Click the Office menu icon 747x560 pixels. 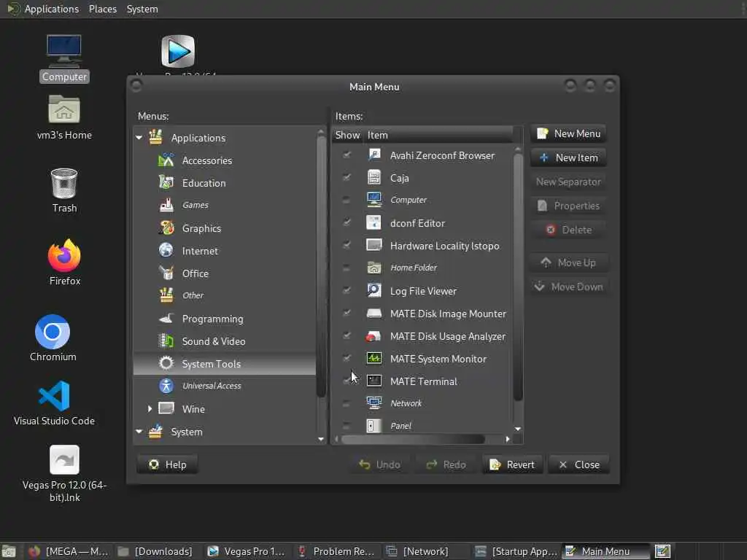166,273
